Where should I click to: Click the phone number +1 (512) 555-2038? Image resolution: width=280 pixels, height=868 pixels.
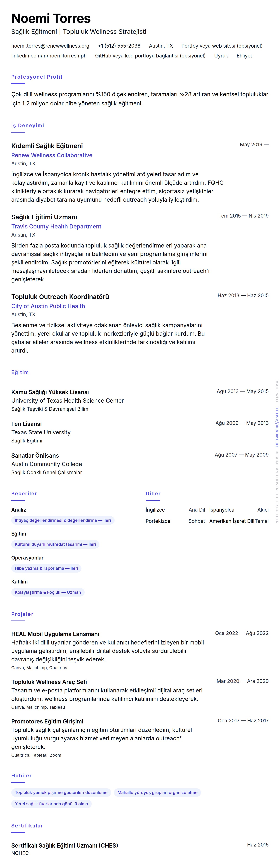(x=119, y=46)
